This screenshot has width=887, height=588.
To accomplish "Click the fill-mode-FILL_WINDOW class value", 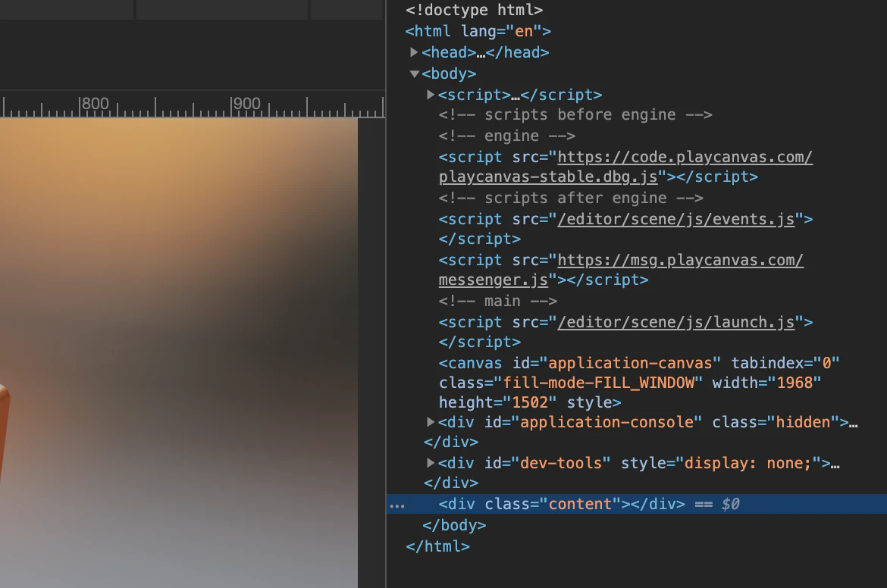I will 598,383.
